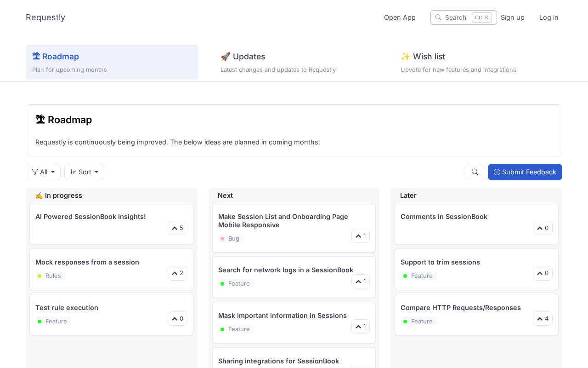This screenshot has height=368, width=588.
Task: Click the Log in link
Action: 548,17
